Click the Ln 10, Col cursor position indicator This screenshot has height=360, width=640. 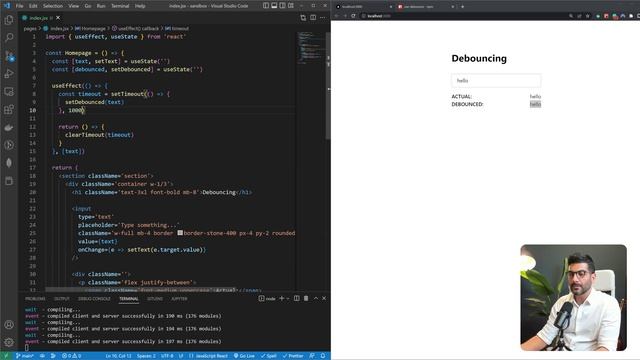click(118, 356)
